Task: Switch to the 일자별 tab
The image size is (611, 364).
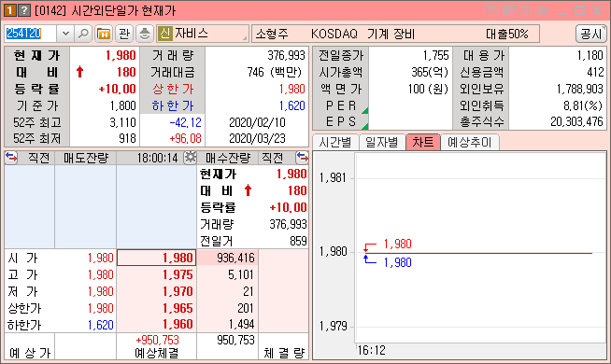Action: pyautogui.click(x=382, y=142)
